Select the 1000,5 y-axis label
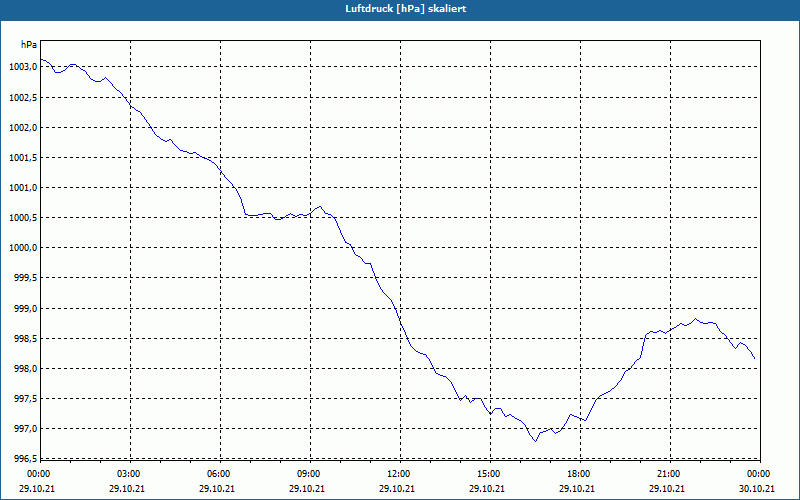 (x=23, y=218)
